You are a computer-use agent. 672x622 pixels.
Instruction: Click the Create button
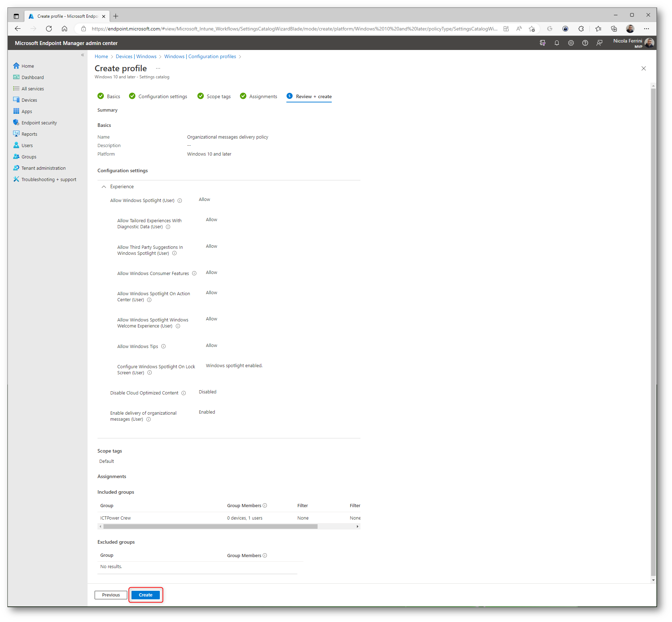(x=145, y=595)
